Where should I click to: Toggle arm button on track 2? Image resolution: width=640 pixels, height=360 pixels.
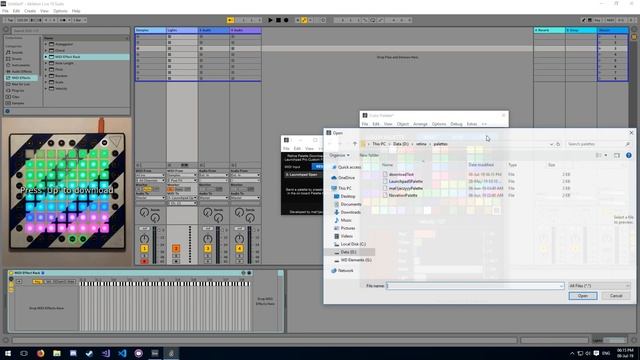click(x=176, y=261)
